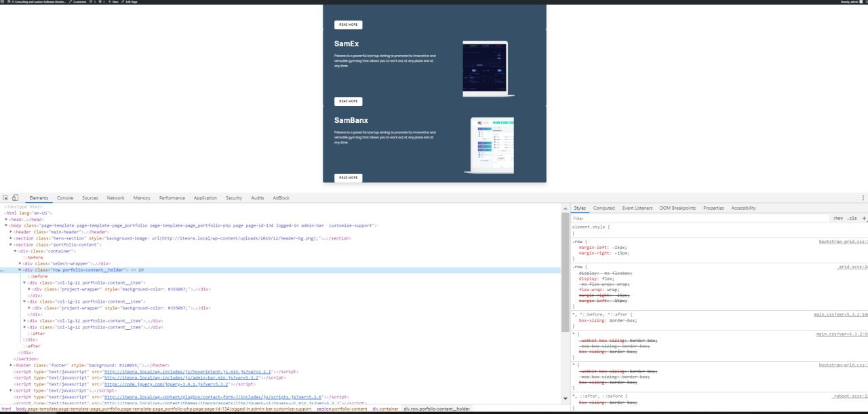
Task: Click the WordPress logo in admin bar
Action: pos(3,2)
